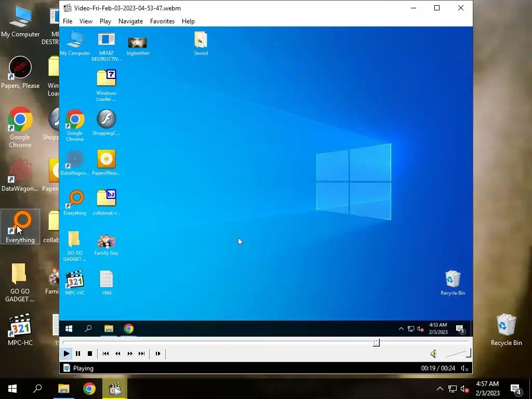Click the fast-forward (increase speed) button
This screenshot has height=399, width=532.
click(129, 353)
